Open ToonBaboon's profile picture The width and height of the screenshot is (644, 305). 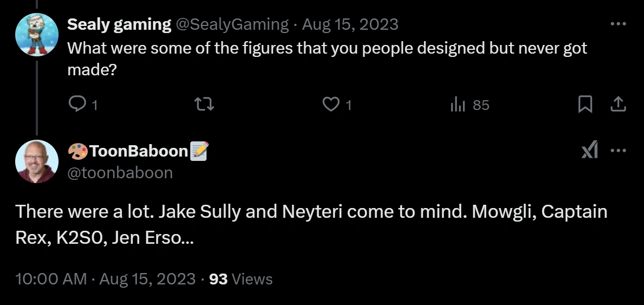pyautogui.click(x=37, y=161)
